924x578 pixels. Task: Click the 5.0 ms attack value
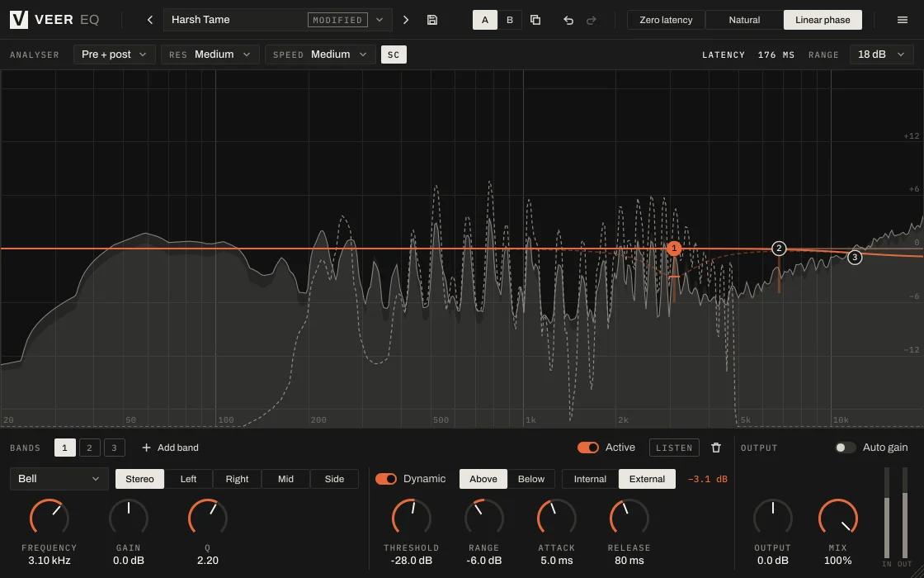[x=556, y=561]
